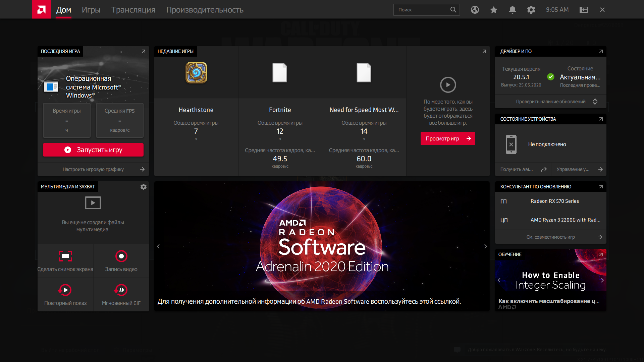Switch to the Производительность tab

205,10
